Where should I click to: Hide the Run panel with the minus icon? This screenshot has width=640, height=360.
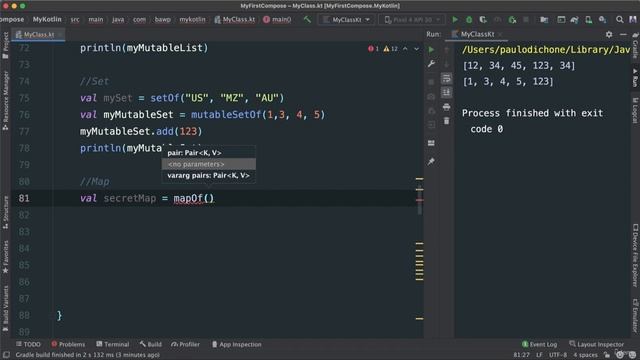point(623,34)
